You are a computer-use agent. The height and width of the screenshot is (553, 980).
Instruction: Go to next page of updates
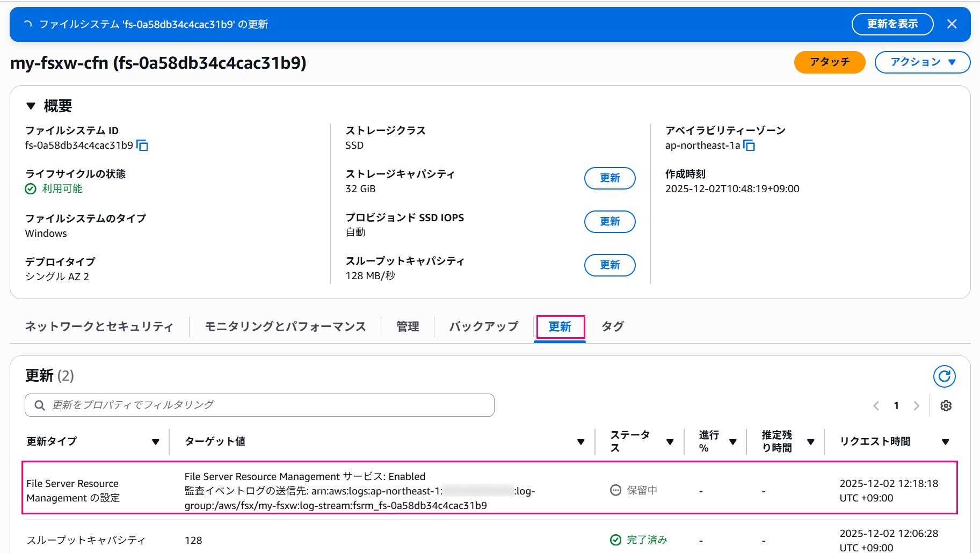click(x=917, y=405)
